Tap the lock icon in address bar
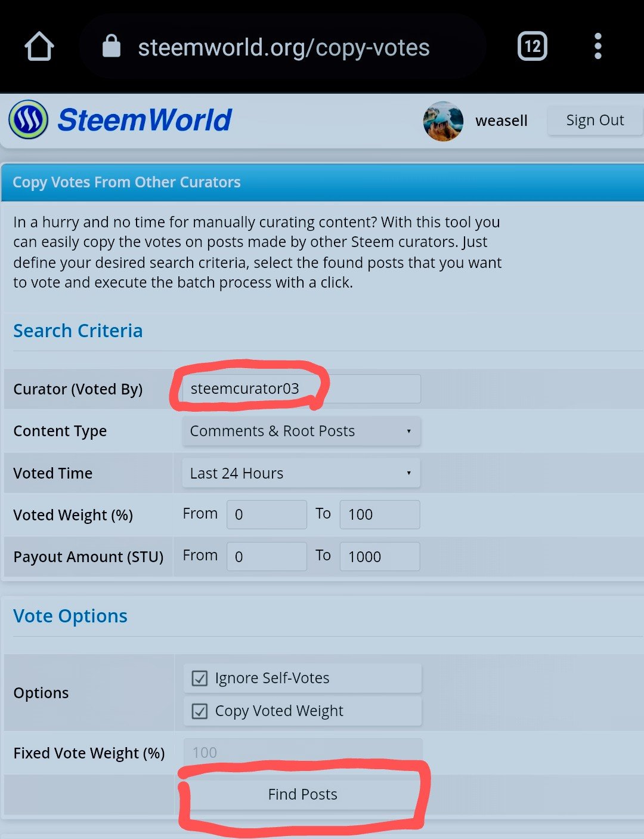 click(x=112, y=46)
